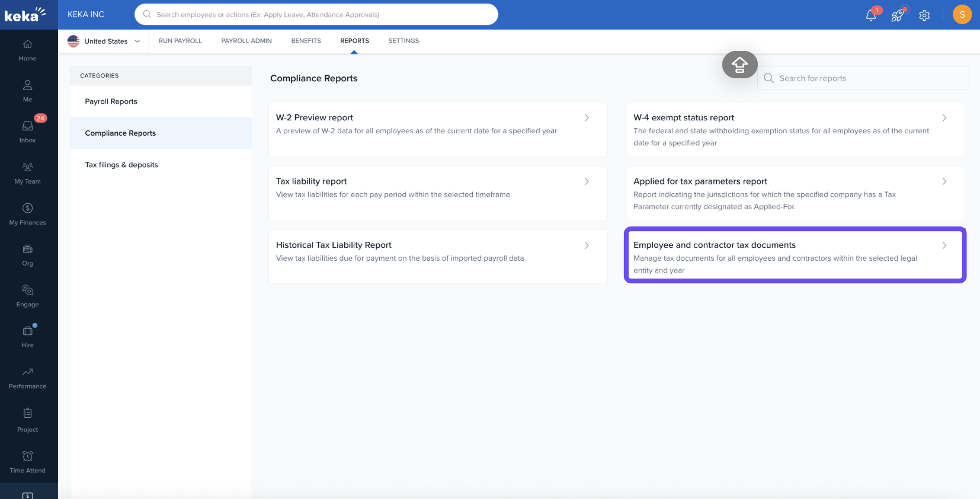The image size is (980, 499).
Task: Select the Engage sidebar icon
Action: coord(27,290)
